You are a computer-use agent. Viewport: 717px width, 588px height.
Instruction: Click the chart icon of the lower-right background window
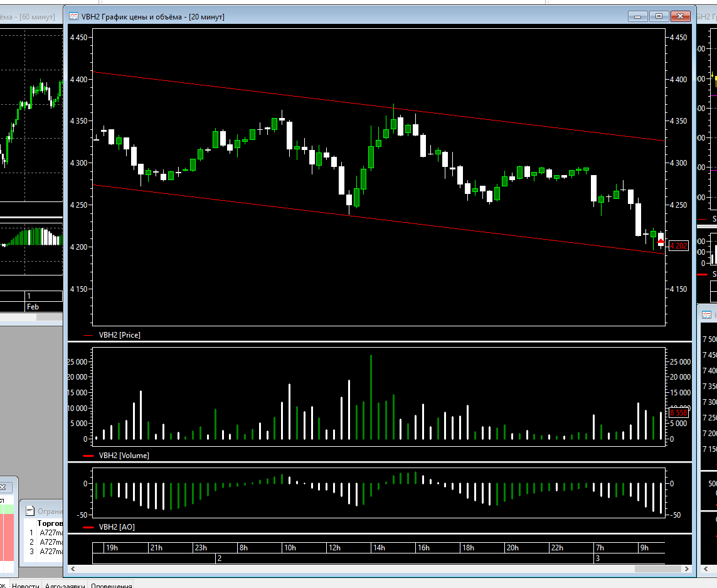click(707, 315)
